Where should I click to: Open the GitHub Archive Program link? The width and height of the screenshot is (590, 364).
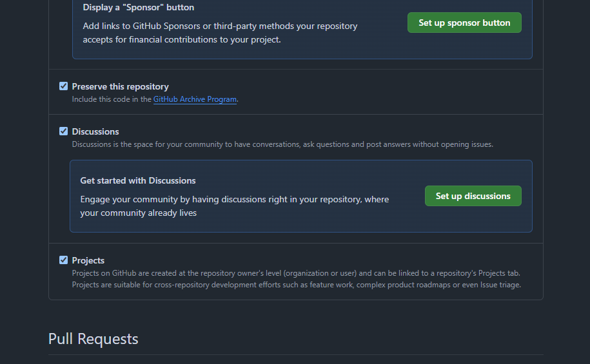[x=195, y=99]
